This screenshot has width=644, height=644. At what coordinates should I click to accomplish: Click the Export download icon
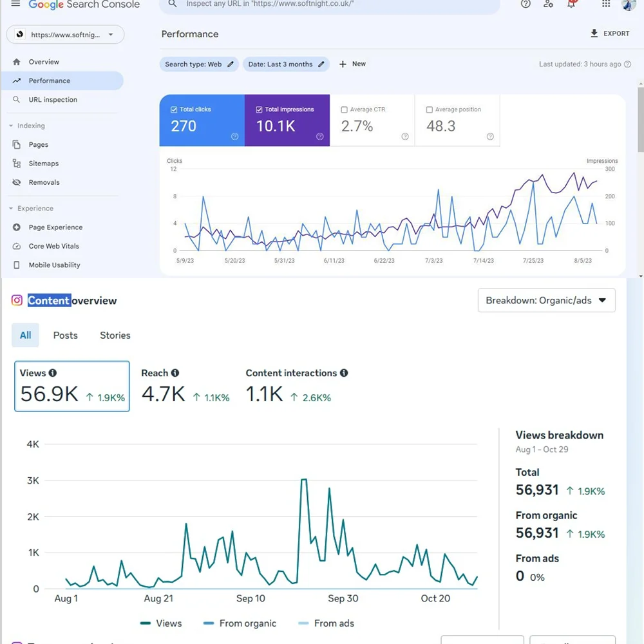(594, 33)
